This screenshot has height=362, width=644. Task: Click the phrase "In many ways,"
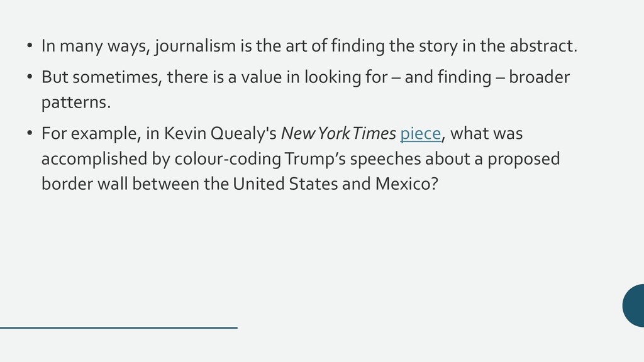coord(96,46)
